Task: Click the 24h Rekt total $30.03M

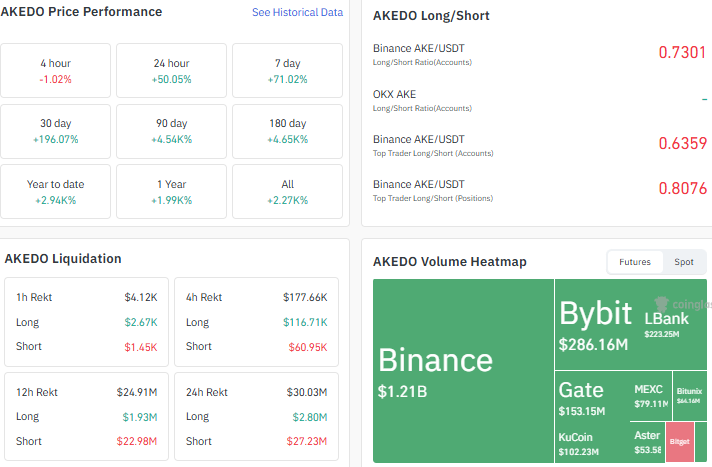Action: point(307,392)
